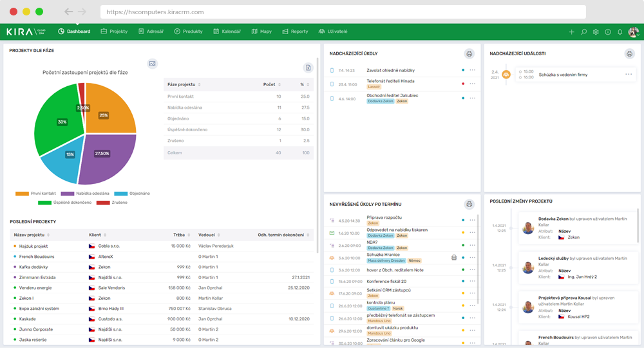Click the bell notifications icon
644x348 pixels.
(620, 32)
